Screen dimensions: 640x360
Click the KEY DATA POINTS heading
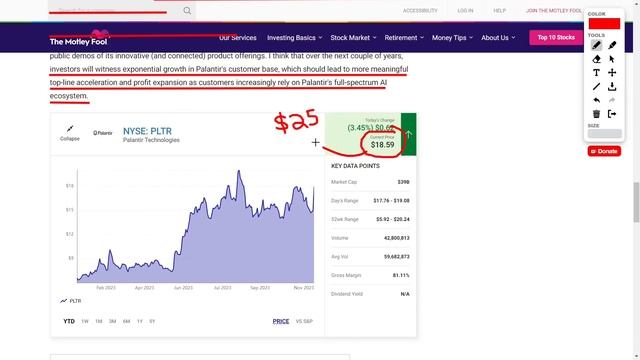[356, 166]
